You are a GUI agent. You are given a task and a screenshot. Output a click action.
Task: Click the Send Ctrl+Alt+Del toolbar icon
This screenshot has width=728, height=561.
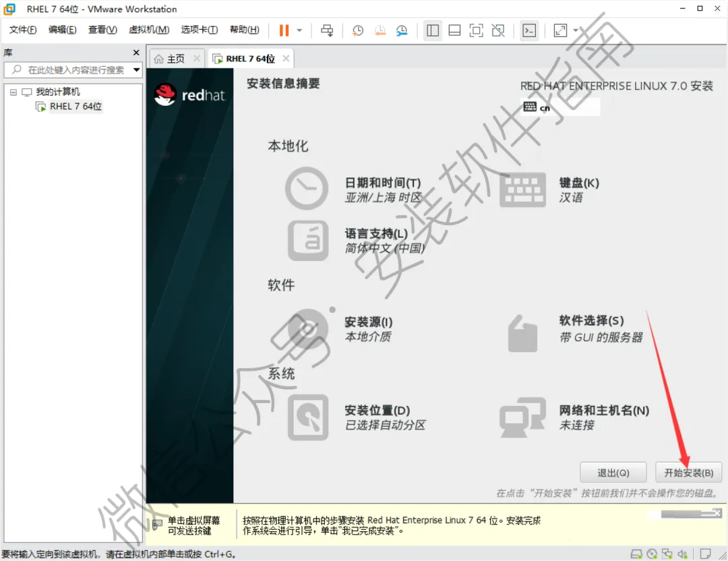(x=327, y=30)
